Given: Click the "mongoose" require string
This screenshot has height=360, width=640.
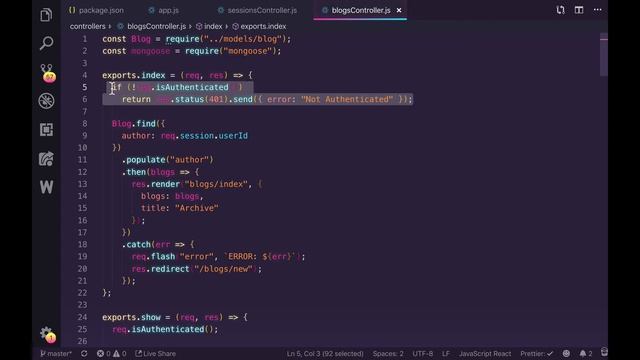Looking at the screenshot, I should pos(247,51).
